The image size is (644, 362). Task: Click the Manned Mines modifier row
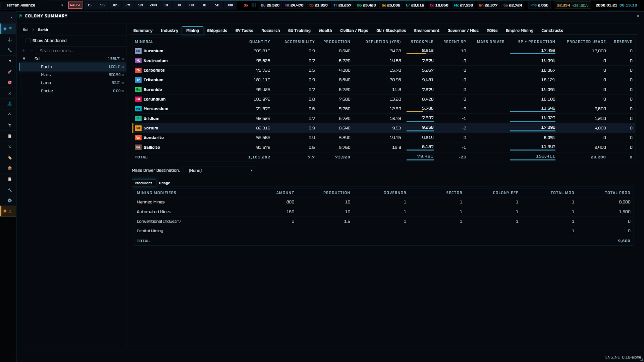[x=384, y=202]
